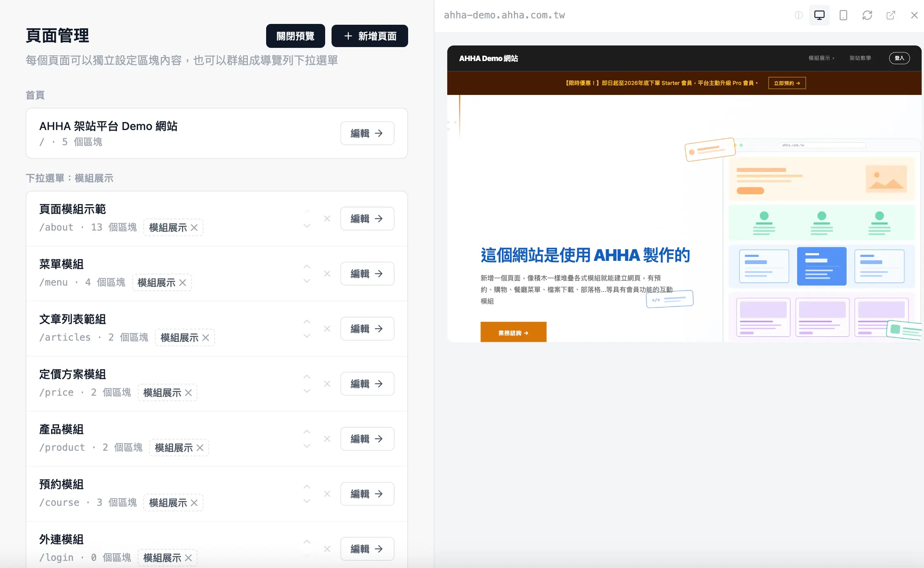Click 立即預約 in the announcement banner
924x568 pixels.
point(786,83)
